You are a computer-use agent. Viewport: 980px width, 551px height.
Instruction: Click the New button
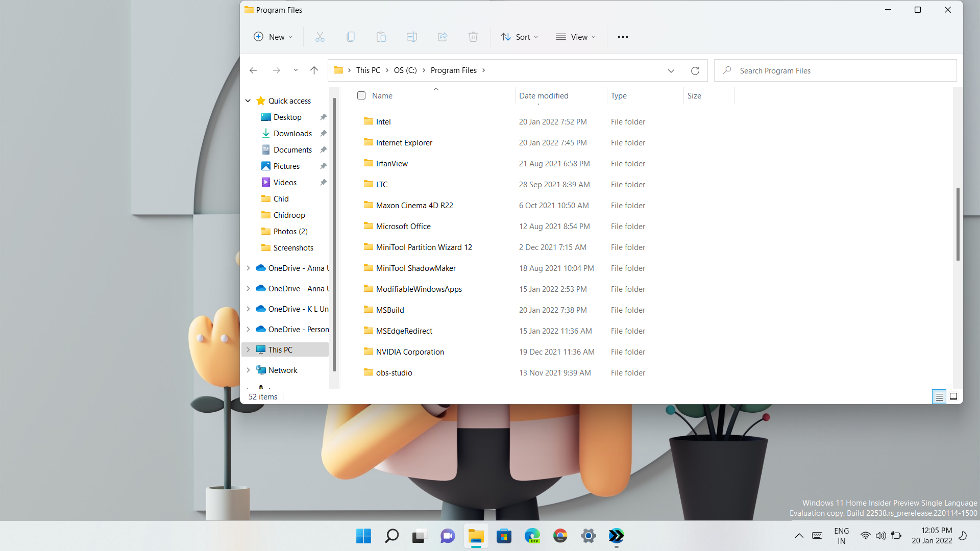(x=273, y=37)
